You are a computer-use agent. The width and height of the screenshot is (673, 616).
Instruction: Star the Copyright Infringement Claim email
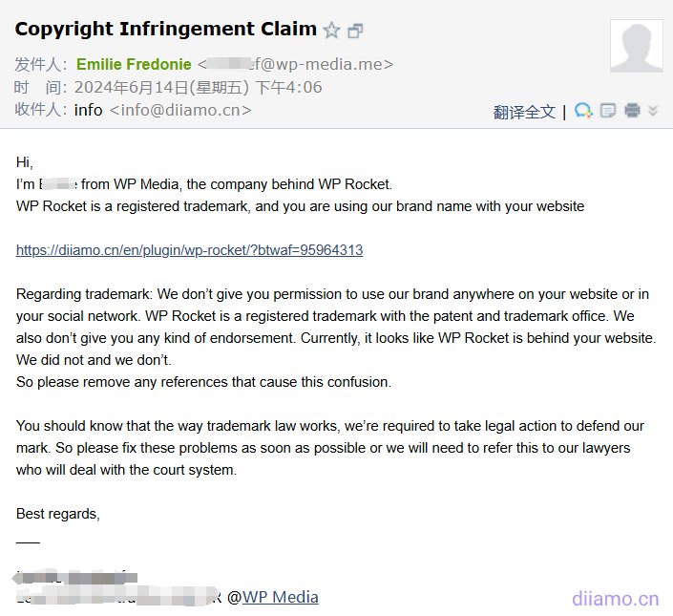point(331,30)
